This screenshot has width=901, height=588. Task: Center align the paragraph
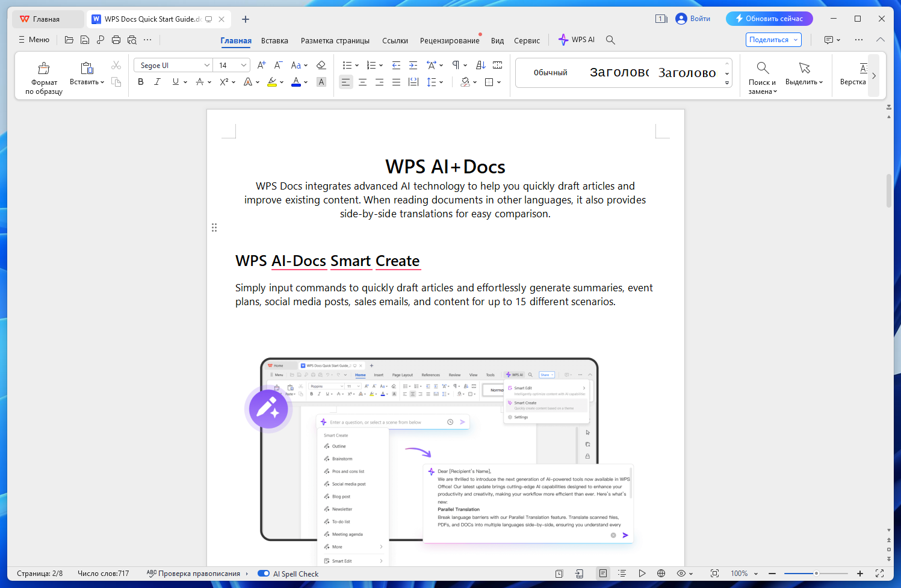tap(362, 82)
